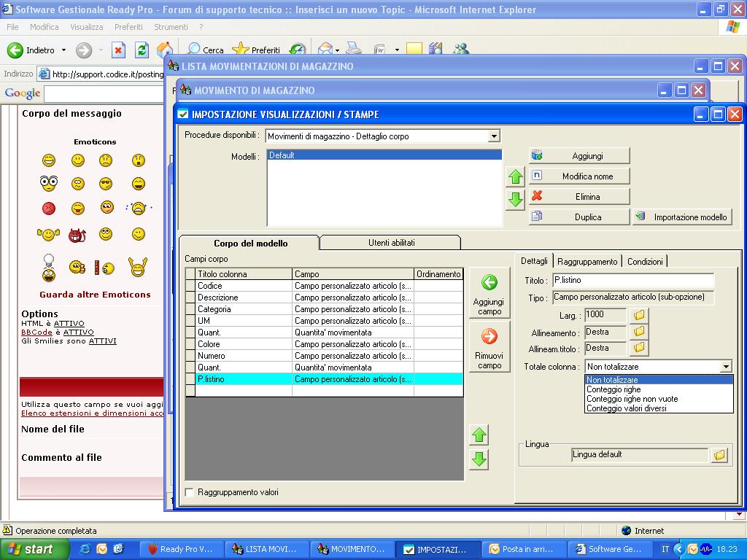The height and width of the screenshot is (560, 747).
Task: Move model up with green arrow beside Modelli list
Action: click(x=515, y=176)
